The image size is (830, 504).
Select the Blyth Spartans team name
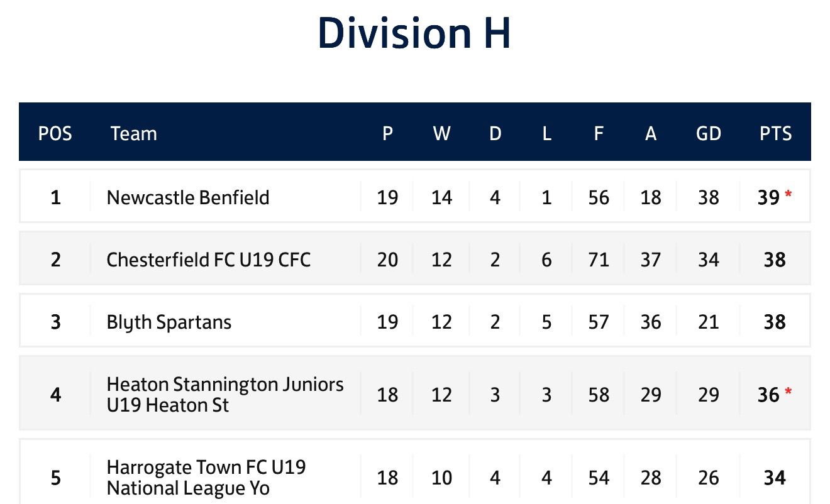(x=169, y=322)
